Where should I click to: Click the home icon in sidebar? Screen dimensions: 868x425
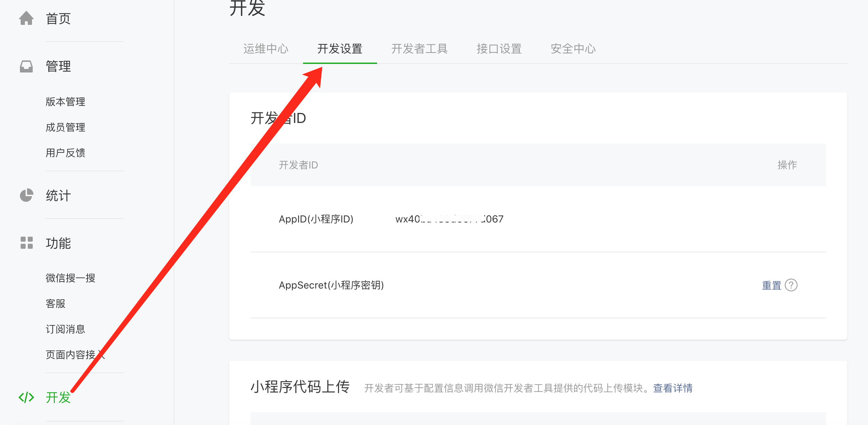pyautogui.click(x=26, y=18)
